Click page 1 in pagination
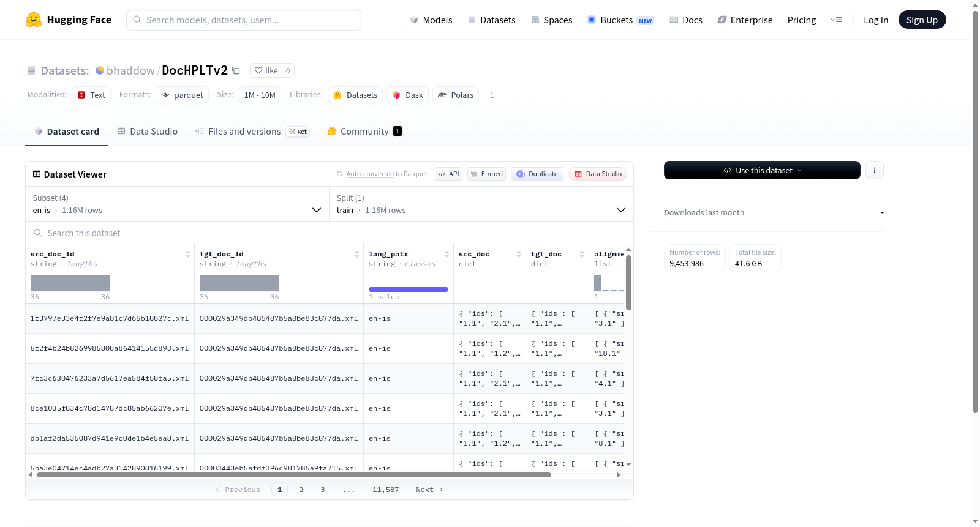This screenshot has width=980, height=527. click(279, 490)
